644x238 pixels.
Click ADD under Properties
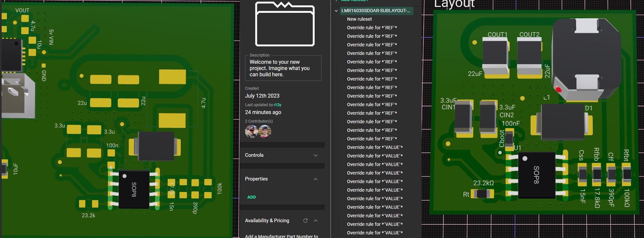tap(252, 197)
